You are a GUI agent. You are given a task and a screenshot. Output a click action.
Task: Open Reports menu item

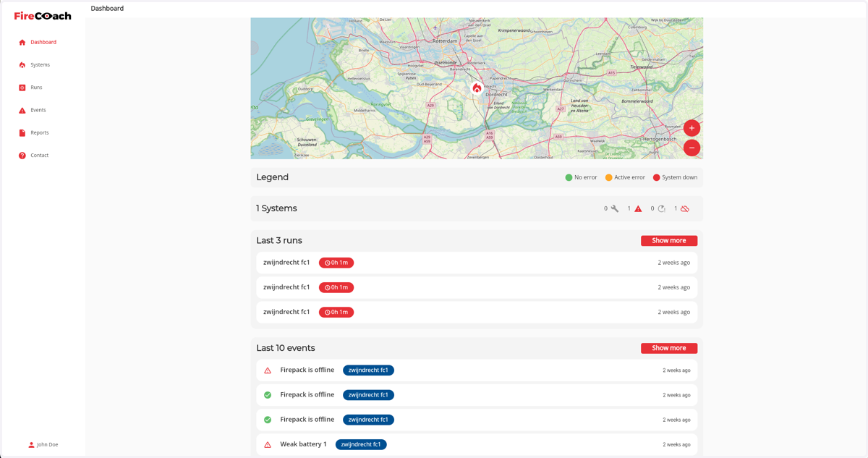pos(40,132)
